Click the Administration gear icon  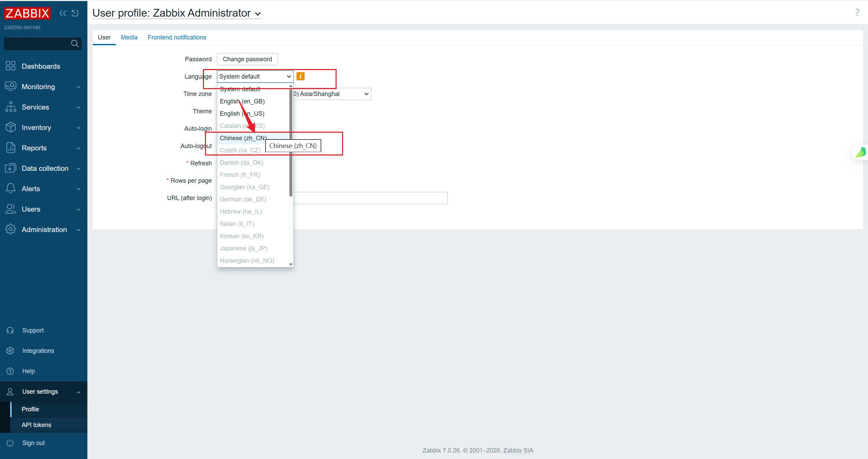(11, 229)
